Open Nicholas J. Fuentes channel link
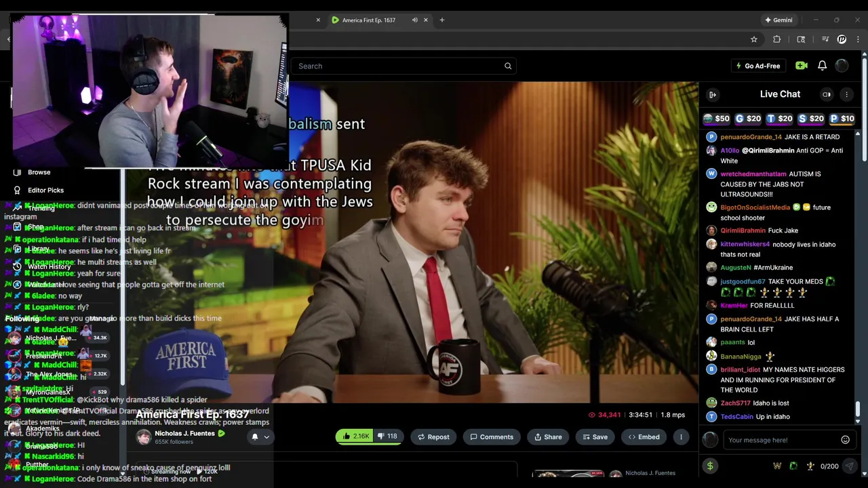Image resolution: width=868 pixels, height=488 pixels. (x=184, y=433)
